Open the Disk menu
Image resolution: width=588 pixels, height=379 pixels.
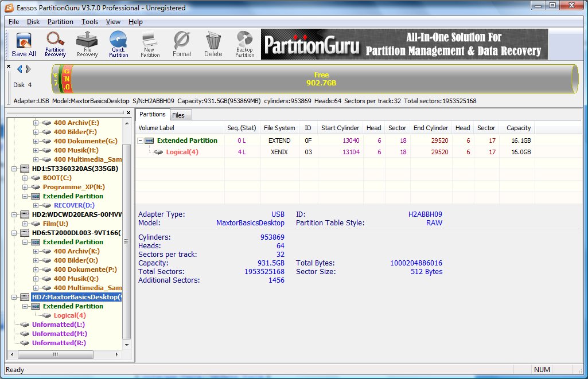tap(33, 22)
